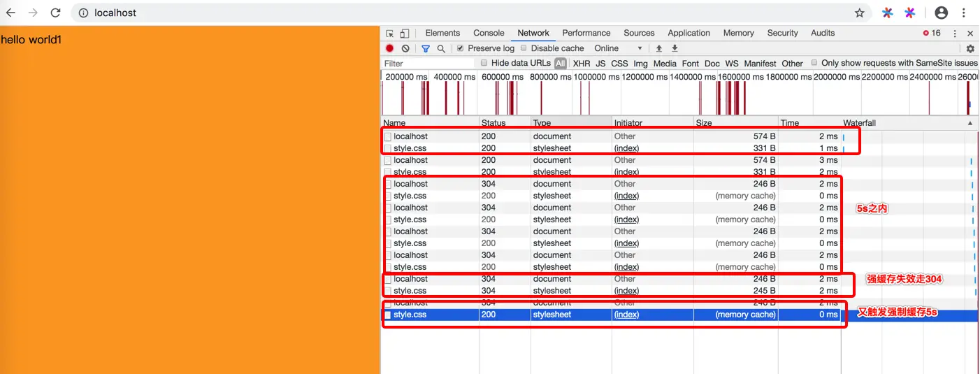Bookmark this page with the star

click(860, 13)
